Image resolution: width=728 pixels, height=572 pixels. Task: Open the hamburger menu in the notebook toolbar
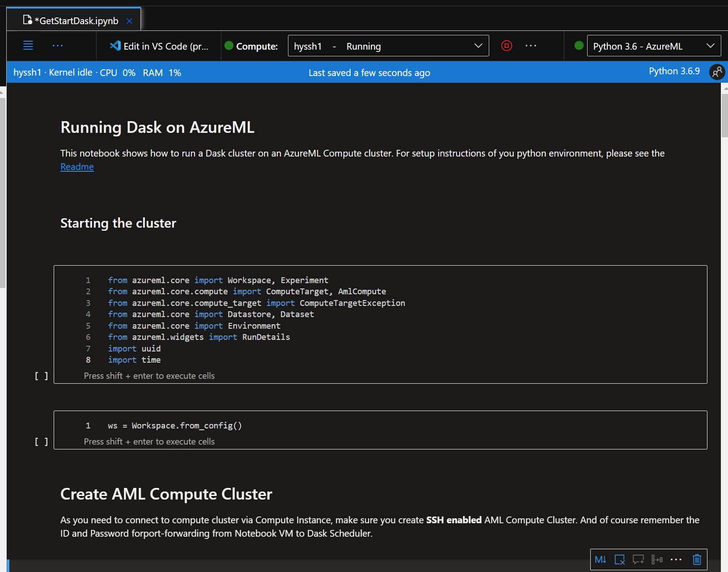click(x=28, y=46)
